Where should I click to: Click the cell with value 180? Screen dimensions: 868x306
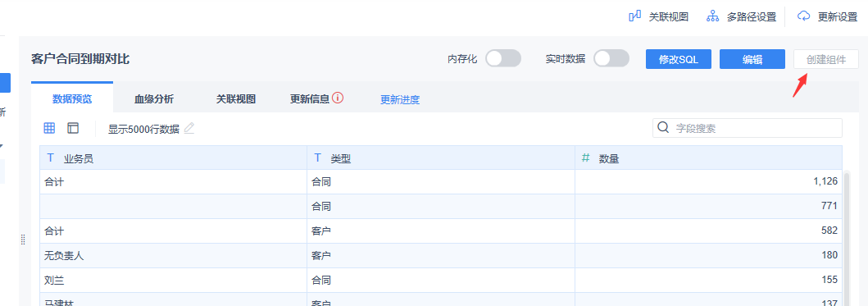tap(708, 256)
